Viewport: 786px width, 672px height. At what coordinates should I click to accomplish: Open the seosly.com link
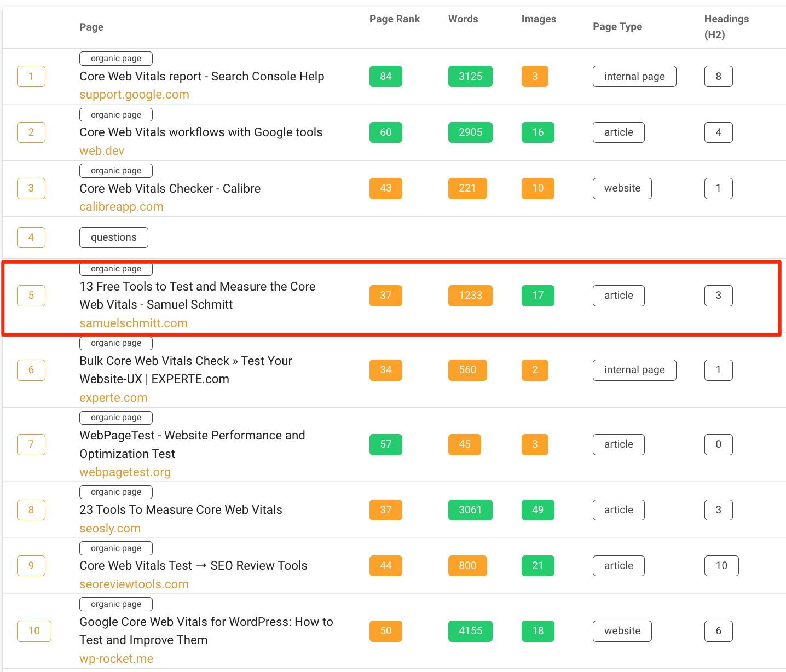tap(110, 529)
